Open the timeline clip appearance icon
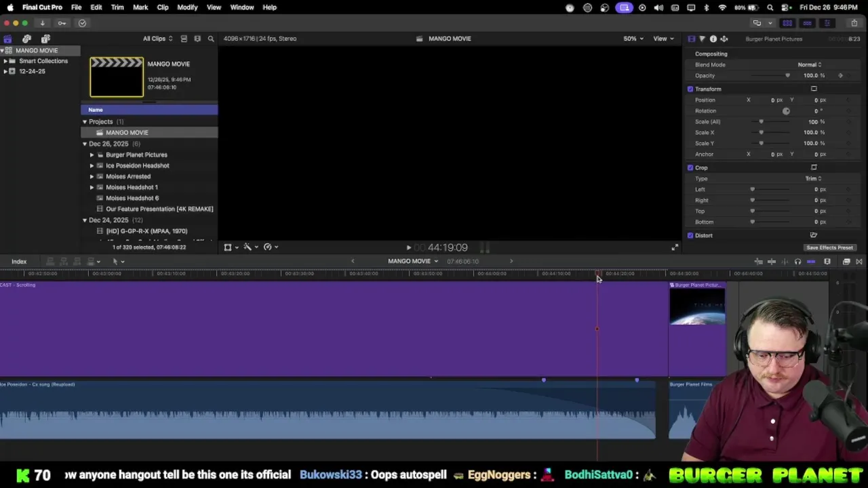This screenshot has width=868, height=488. (827, 262)
